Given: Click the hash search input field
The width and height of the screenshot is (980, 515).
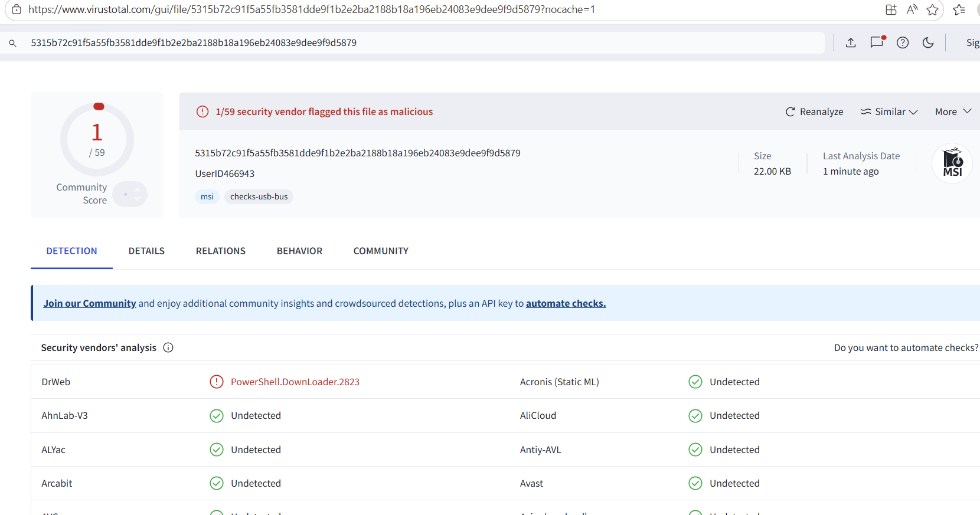Looking at the screenshot, I should [413, 42].
